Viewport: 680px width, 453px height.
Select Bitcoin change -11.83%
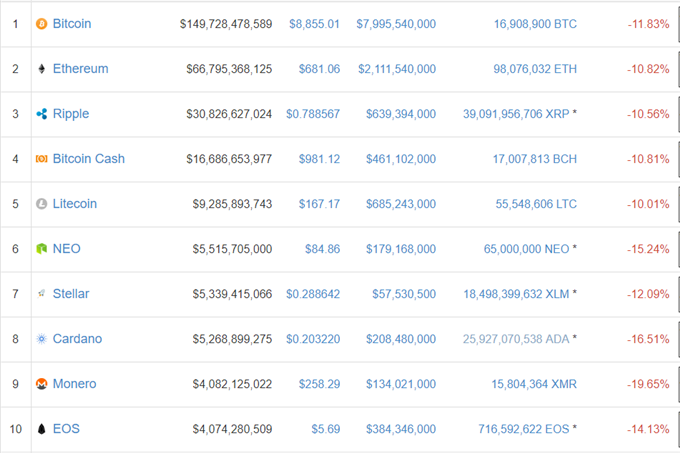(x=648, y=24)
